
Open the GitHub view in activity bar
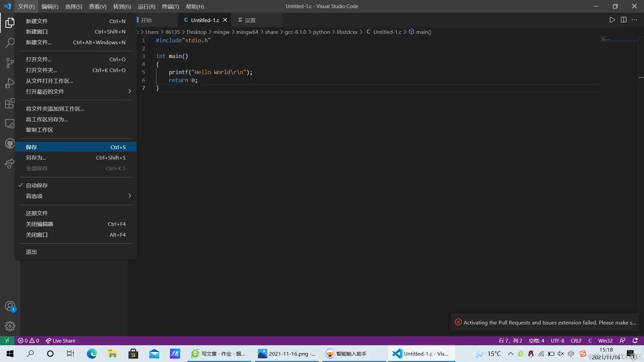10,144
